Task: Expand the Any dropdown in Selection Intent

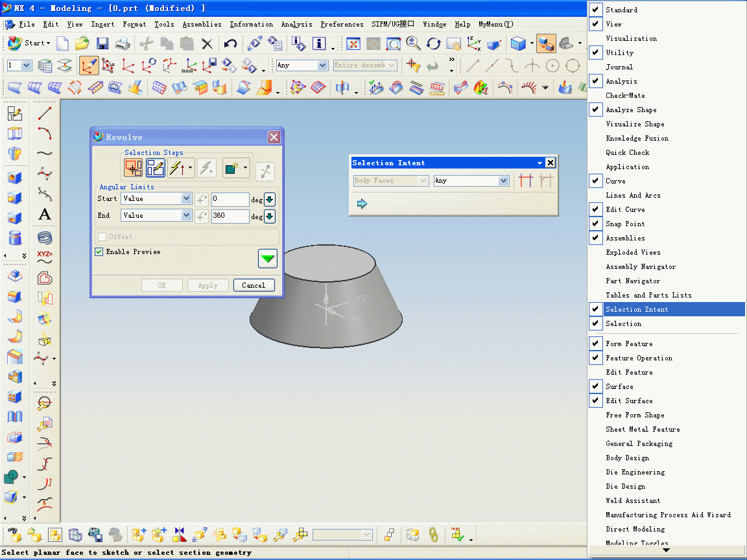Action: point(503,181)
